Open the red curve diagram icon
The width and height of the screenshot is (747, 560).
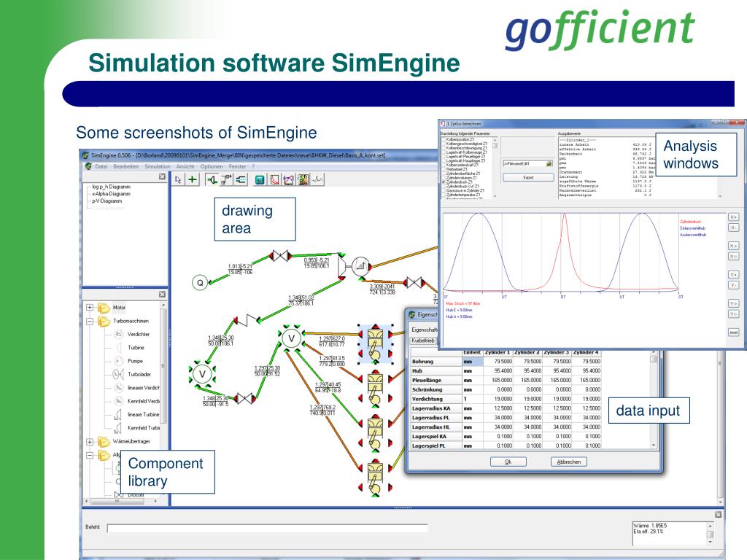click(x=275, y=179)
